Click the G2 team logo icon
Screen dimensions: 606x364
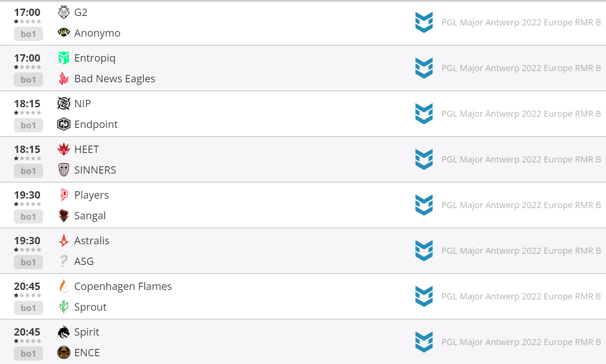click(64, 12)
